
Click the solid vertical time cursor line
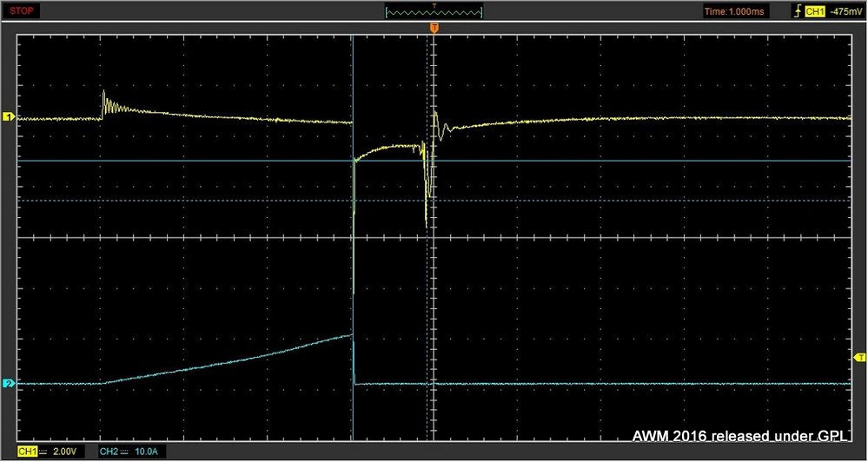353,261
